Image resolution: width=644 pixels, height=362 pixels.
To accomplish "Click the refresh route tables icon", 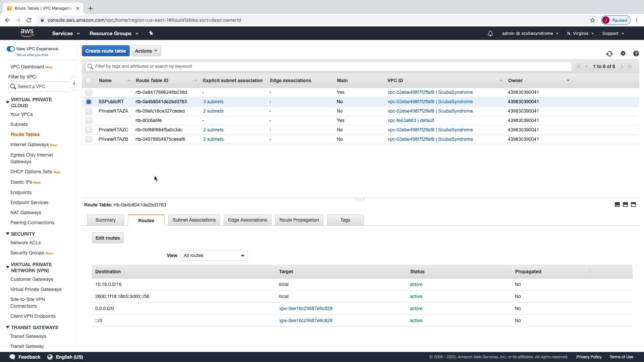I will [x=609, y=54].
